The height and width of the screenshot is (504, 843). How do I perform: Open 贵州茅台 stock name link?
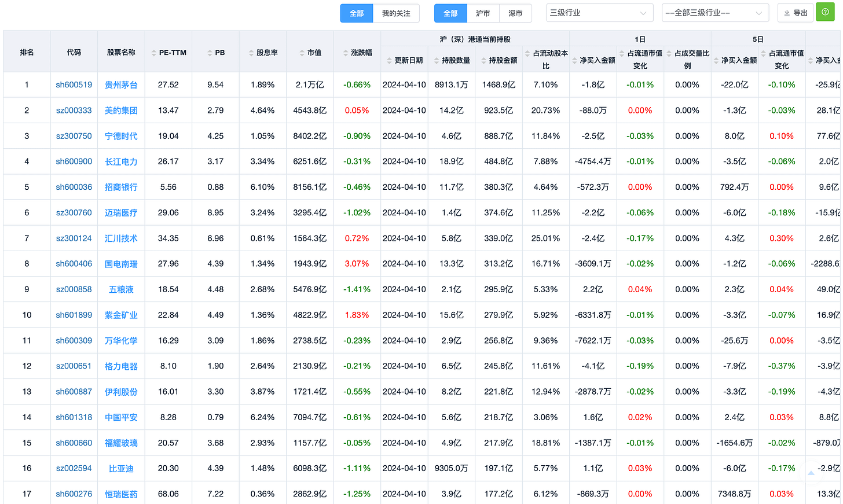coord(121,85)
